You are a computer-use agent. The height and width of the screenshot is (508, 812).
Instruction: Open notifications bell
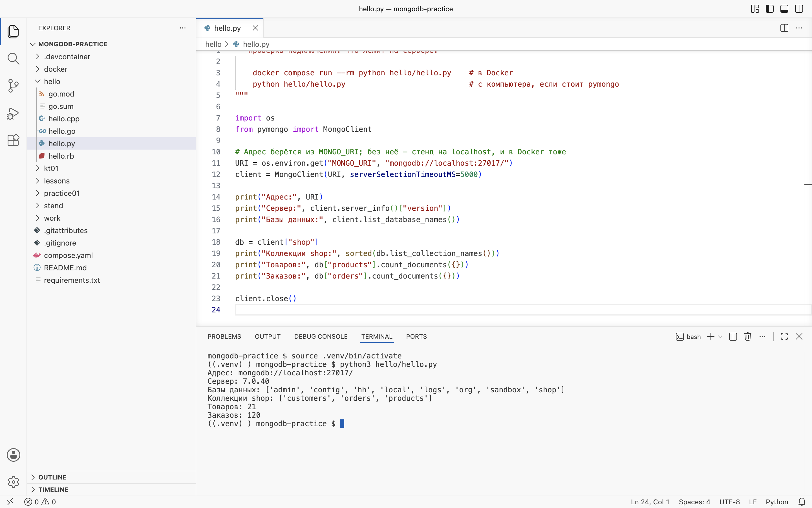[x=802, y=502]
